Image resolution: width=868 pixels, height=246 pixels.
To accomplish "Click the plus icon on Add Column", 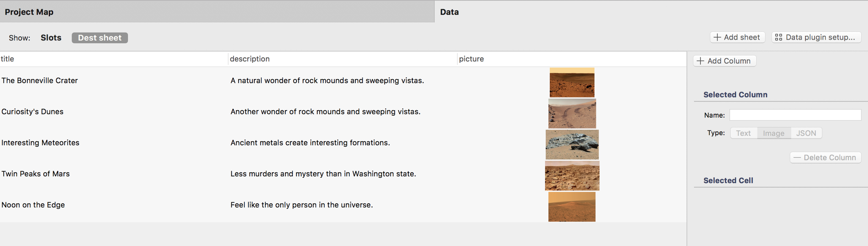I will pos(701,61).
